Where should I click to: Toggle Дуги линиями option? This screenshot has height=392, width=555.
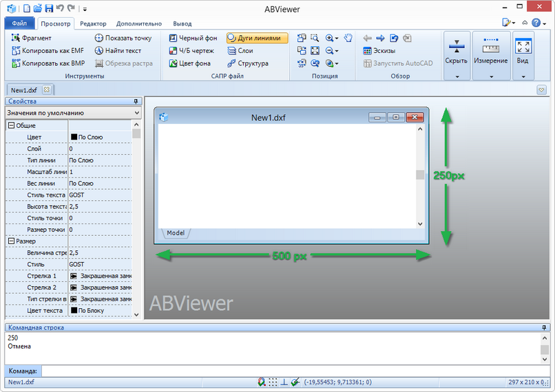(x=253, y=39)
